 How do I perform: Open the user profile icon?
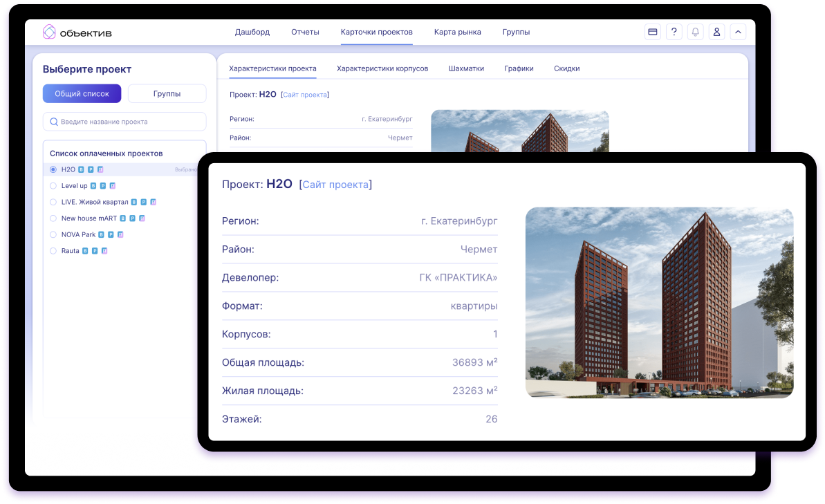point(716,32)
